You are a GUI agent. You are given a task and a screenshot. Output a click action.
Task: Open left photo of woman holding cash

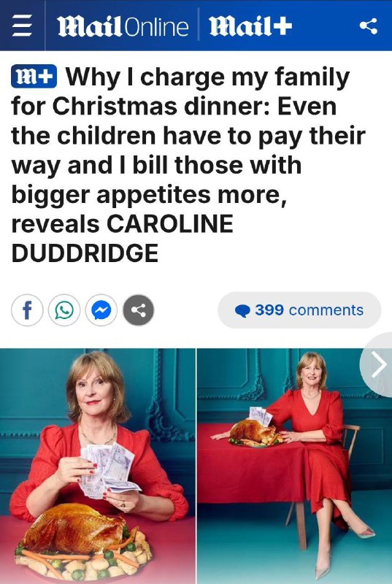coord(98,466)
